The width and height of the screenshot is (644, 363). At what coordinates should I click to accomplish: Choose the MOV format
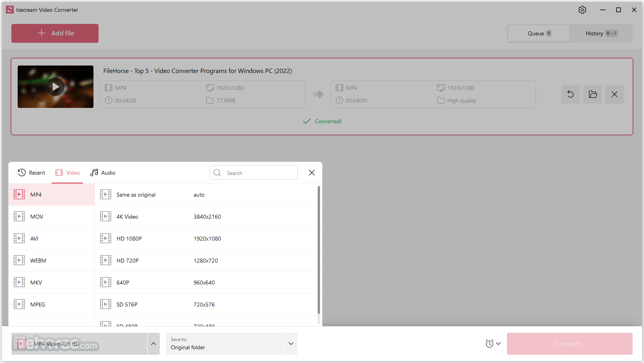pos(52,217)
